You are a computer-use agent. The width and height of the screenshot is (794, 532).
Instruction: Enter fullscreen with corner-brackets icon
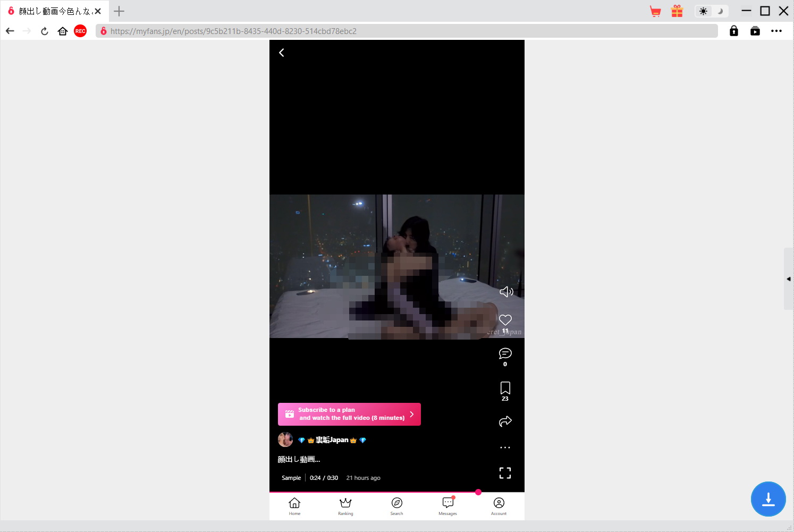click(x=505, y=473)
